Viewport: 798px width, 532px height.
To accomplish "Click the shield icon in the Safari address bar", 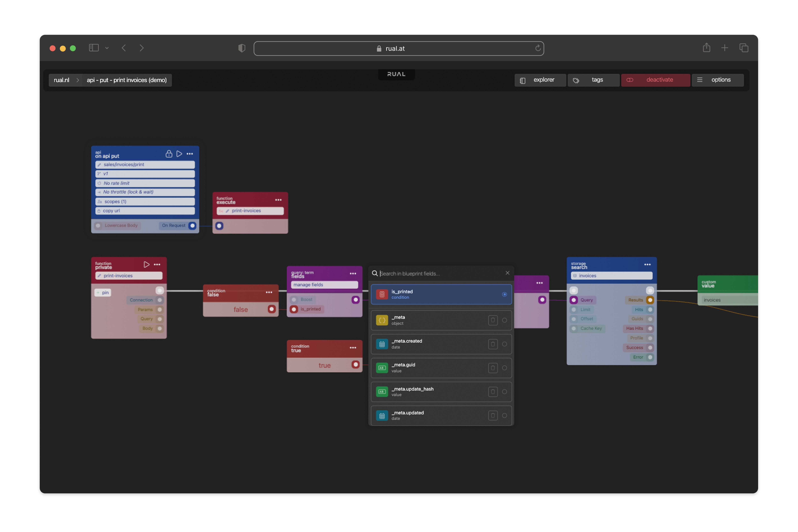I will point(242,48).
